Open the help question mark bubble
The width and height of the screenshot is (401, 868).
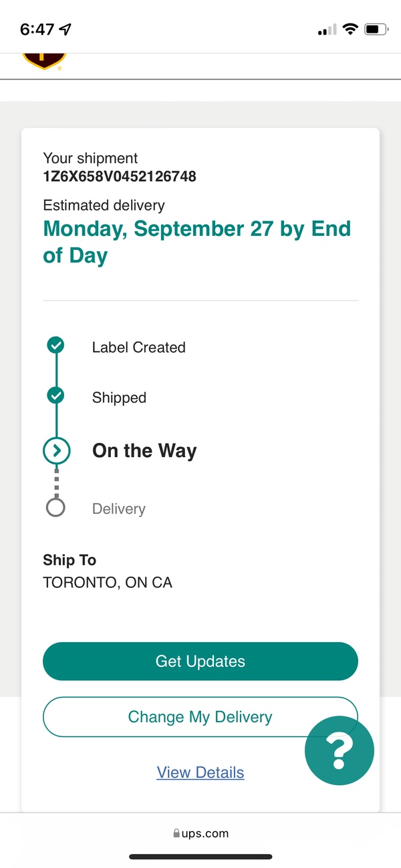(340, 751)
